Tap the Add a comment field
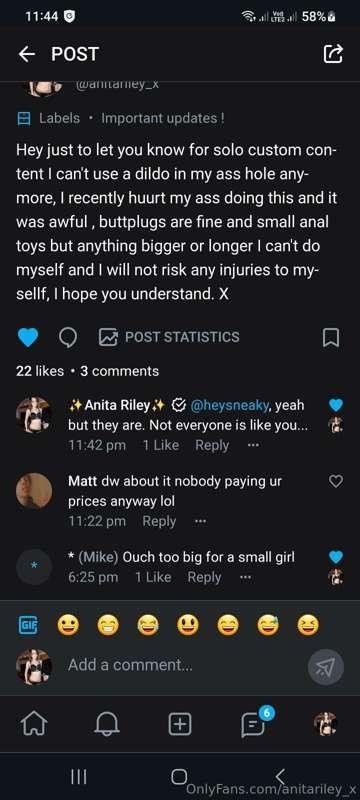Image resolution: width=360 pixels, height=800 pixels. tap(184, 665)
